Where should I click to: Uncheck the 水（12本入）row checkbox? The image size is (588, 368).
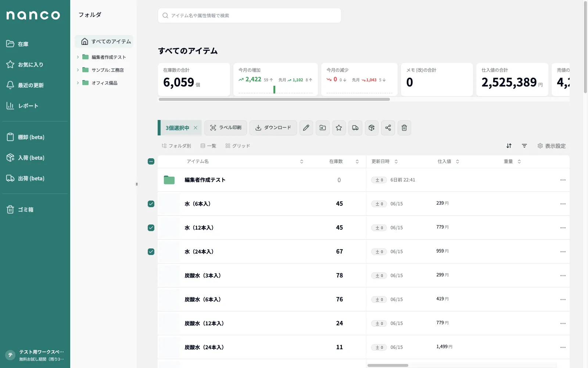click(x=151, y=228)
